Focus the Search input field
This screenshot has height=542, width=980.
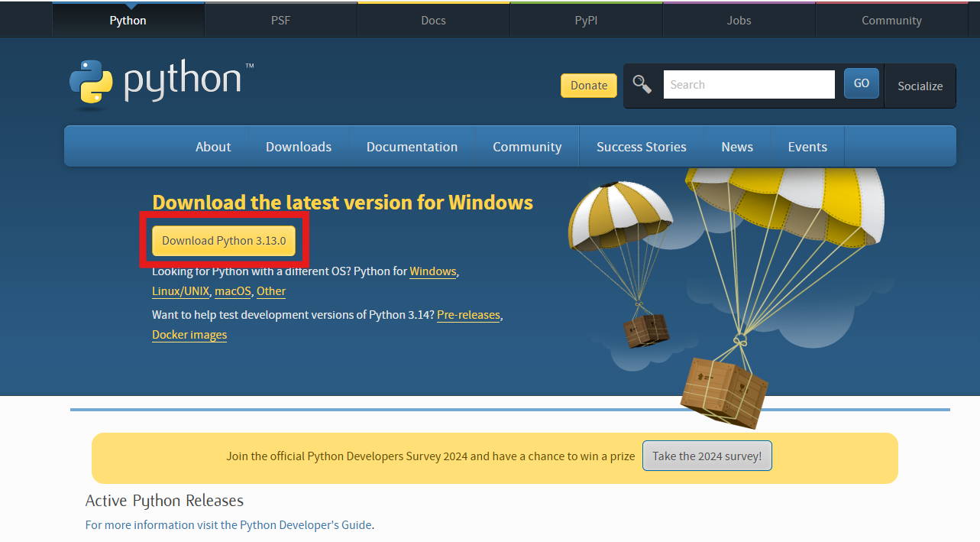point(749,85)
